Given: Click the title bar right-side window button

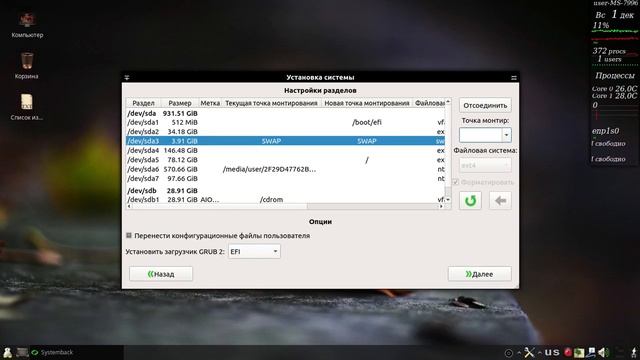Looking at the screenshot, I should (514, 78).
